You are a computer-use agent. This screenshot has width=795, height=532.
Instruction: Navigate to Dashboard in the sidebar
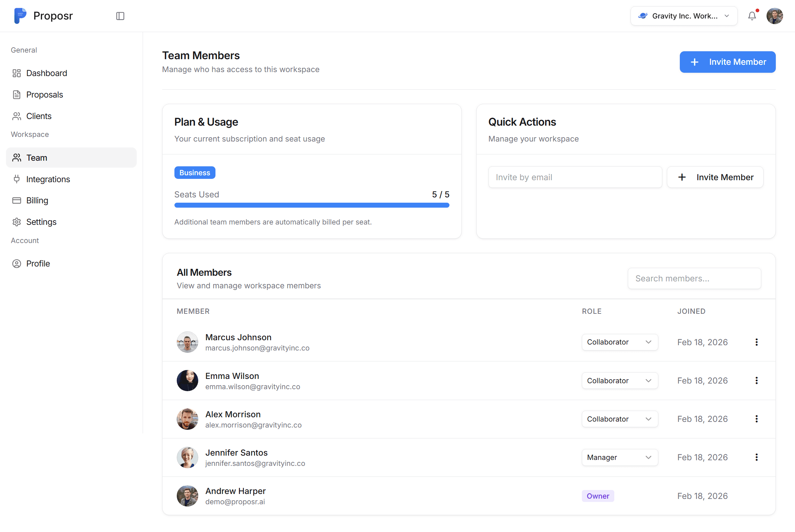coord(47,73)
